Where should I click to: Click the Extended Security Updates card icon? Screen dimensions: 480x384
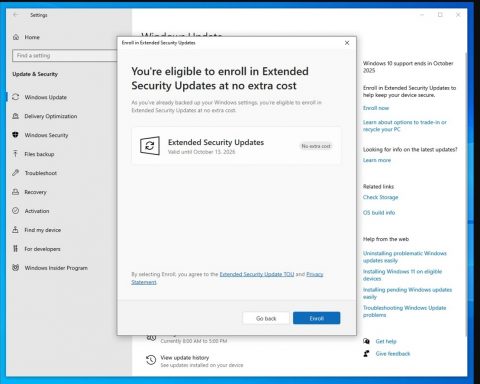point(150,146)
